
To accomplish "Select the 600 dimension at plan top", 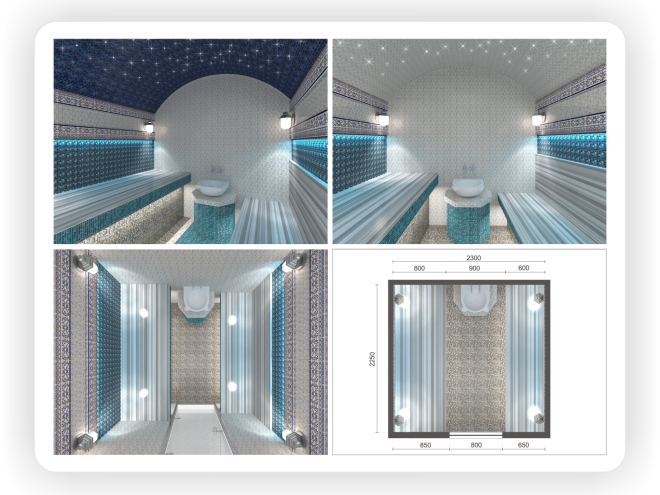I will point(524,268).
